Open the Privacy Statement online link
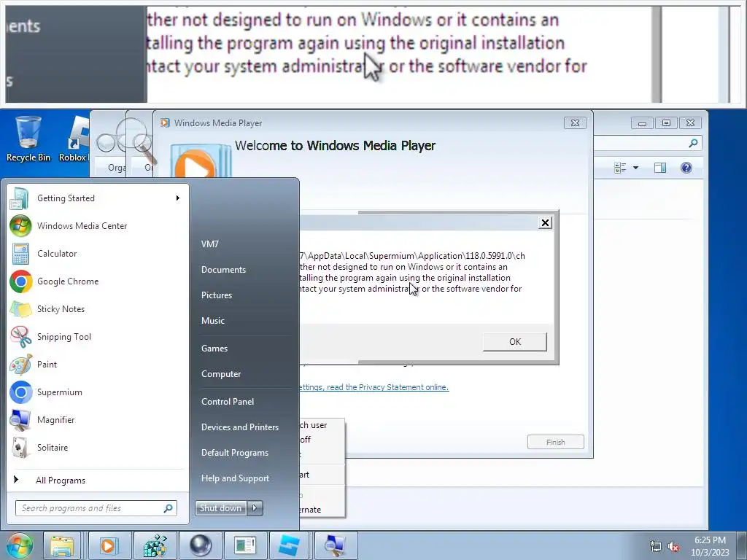Viewport: 747px width, 560px height. pos(374,387)
